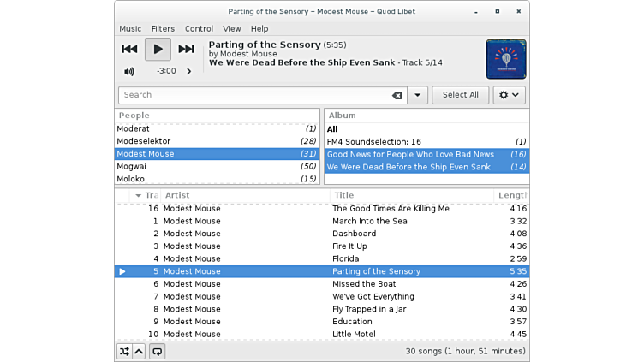Select song Little Motel
The width and height of the screenshot is (644, 362).
point(322,334)
